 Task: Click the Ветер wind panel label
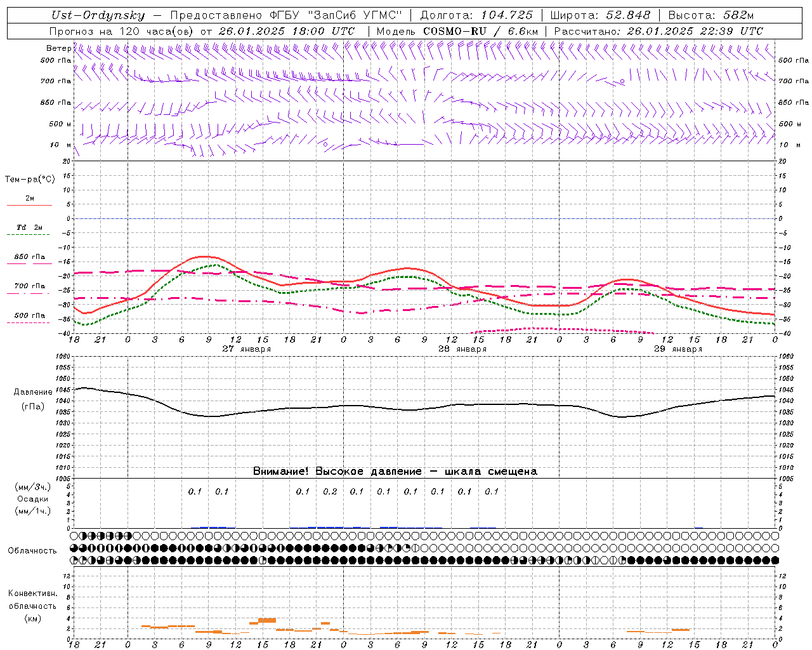click(58, 48)
